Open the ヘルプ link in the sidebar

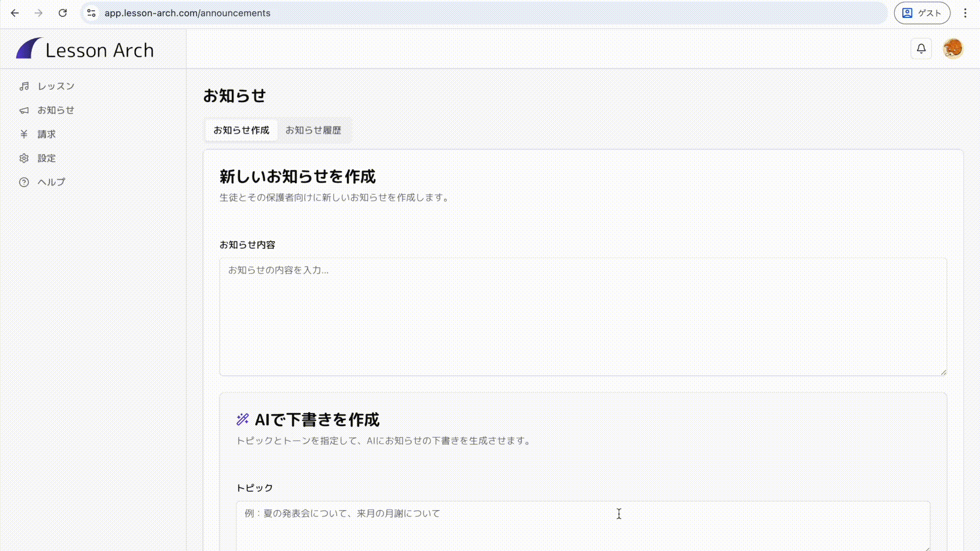coord(51,182)
